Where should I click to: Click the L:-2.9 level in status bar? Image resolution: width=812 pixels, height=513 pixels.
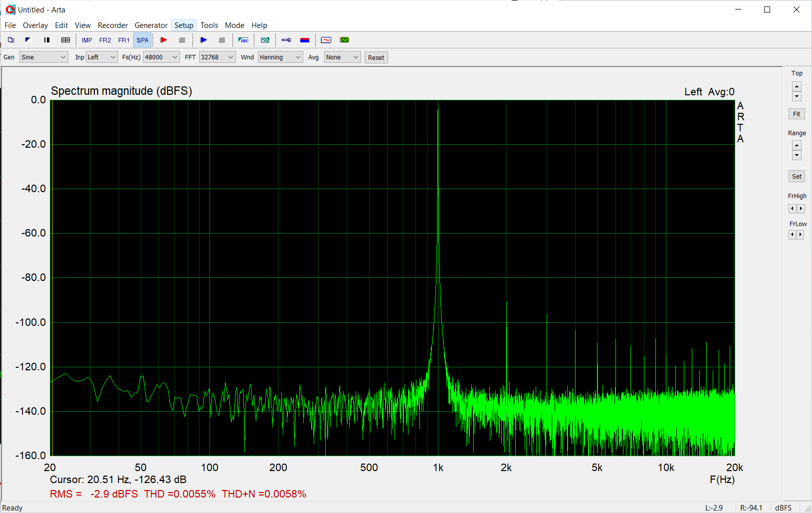pyautogui.click(x=714, y=508)
